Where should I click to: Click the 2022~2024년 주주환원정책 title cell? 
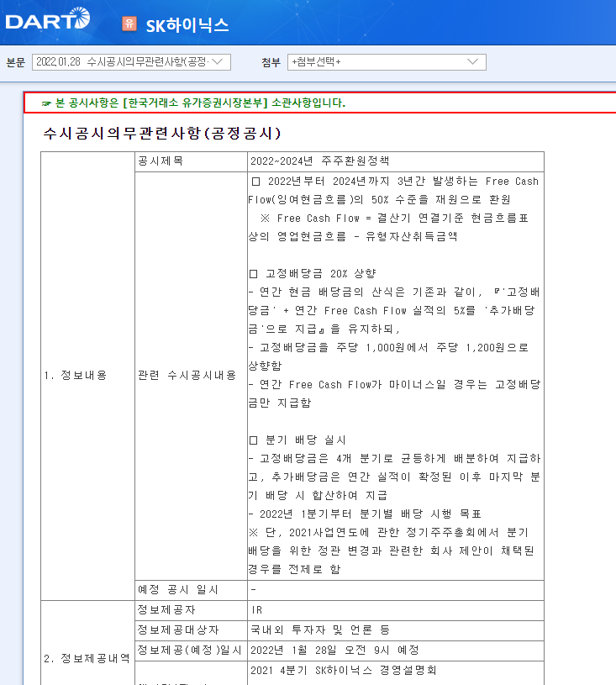coord(396,161)
